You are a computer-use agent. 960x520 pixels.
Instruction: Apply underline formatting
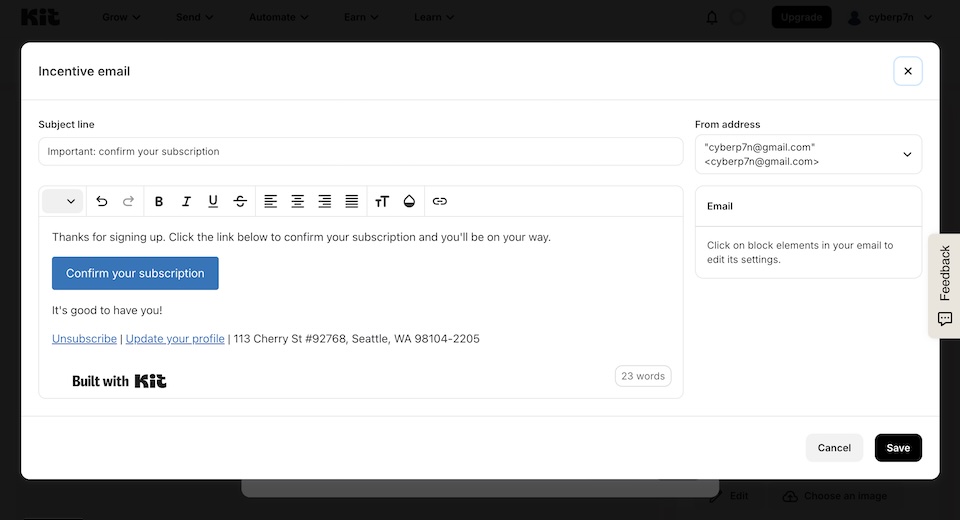coord(213,201)
